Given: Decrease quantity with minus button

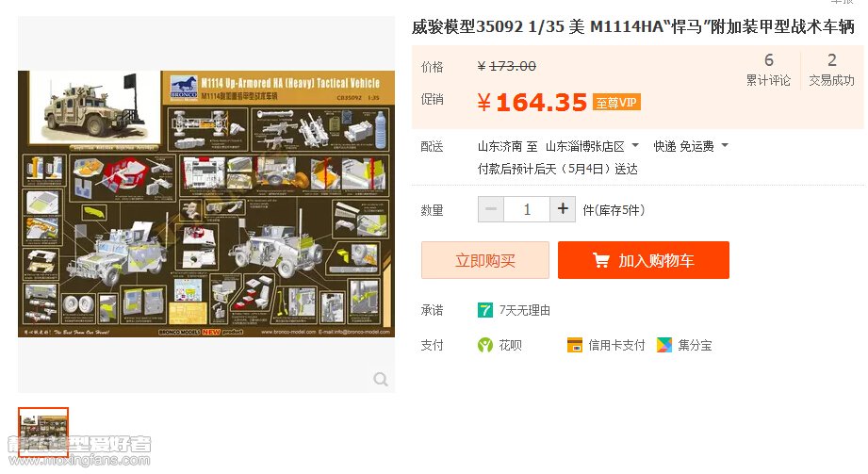Looking at the screenshot, I should (x=491, y=209).
